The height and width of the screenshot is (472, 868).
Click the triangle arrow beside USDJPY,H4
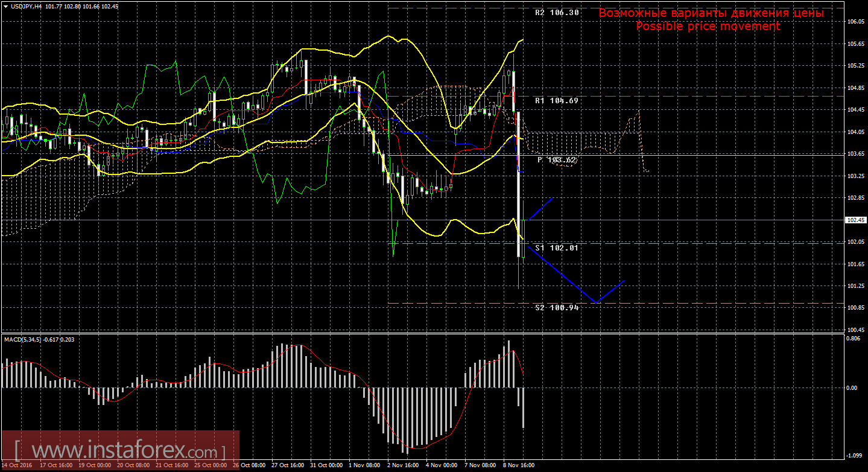pyautogui.click(x=5, y=5)
